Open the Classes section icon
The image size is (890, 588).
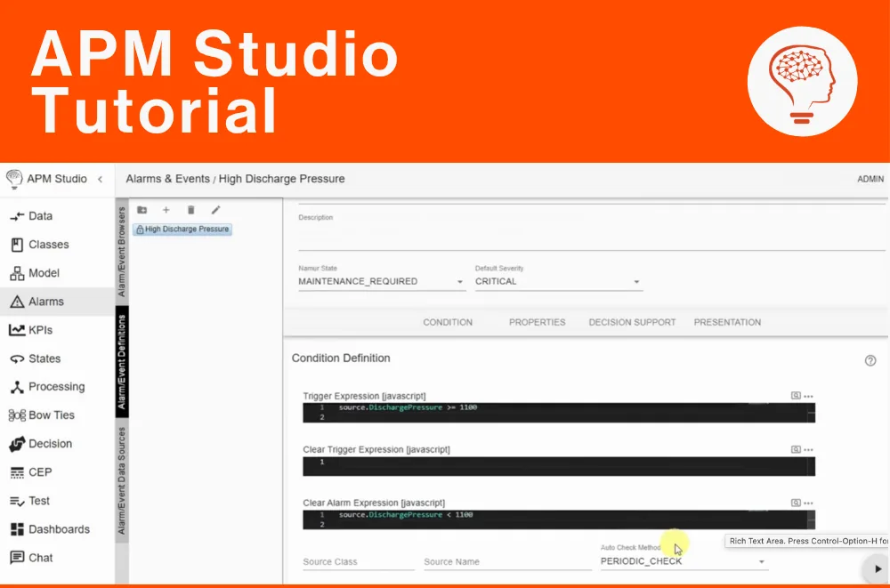pos(17,245)
